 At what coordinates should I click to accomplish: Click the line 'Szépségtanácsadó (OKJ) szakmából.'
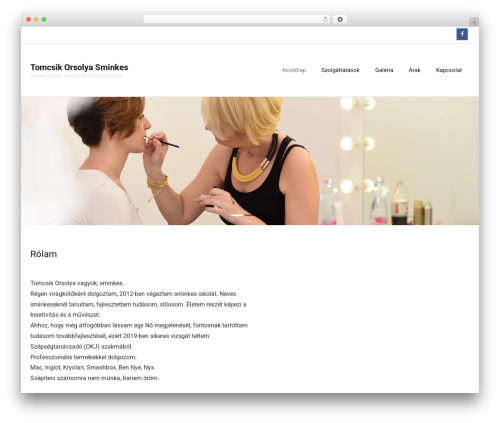click(x=81, y=347)
